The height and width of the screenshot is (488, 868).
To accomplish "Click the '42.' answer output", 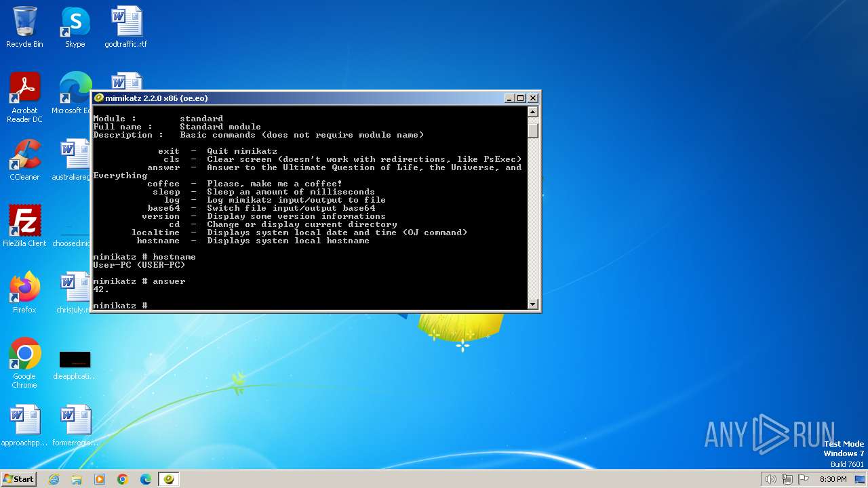I will coord(101,289).
